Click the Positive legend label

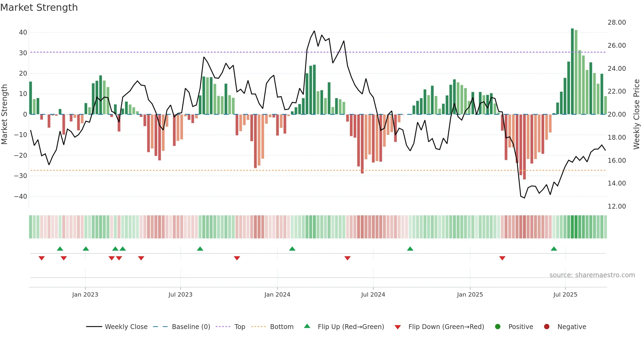(521, 327)
